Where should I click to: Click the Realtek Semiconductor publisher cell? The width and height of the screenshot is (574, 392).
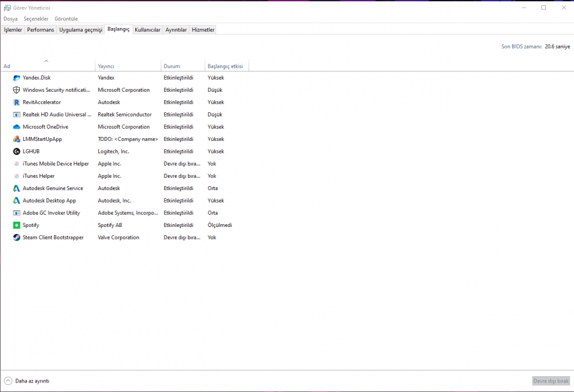click(124, 115)
